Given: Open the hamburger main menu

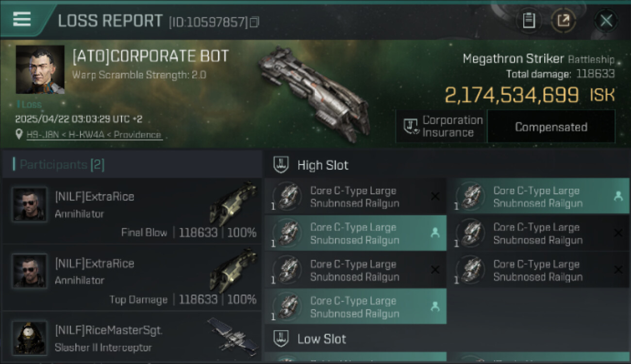Looking at the screenshot, I should 22,19.
